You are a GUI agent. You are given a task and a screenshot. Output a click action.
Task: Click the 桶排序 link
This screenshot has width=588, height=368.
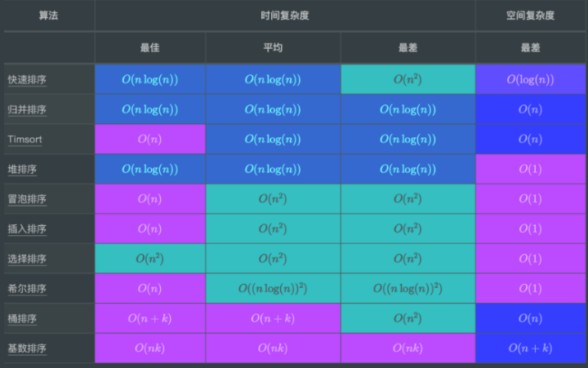(x=22, y=318)
